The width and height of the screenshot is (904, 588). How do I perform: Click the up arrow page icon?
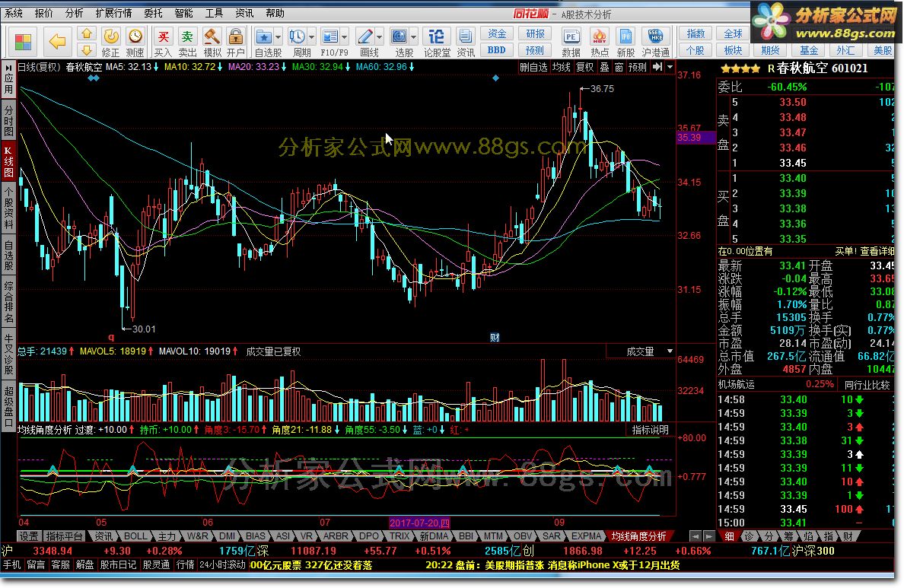87,33
